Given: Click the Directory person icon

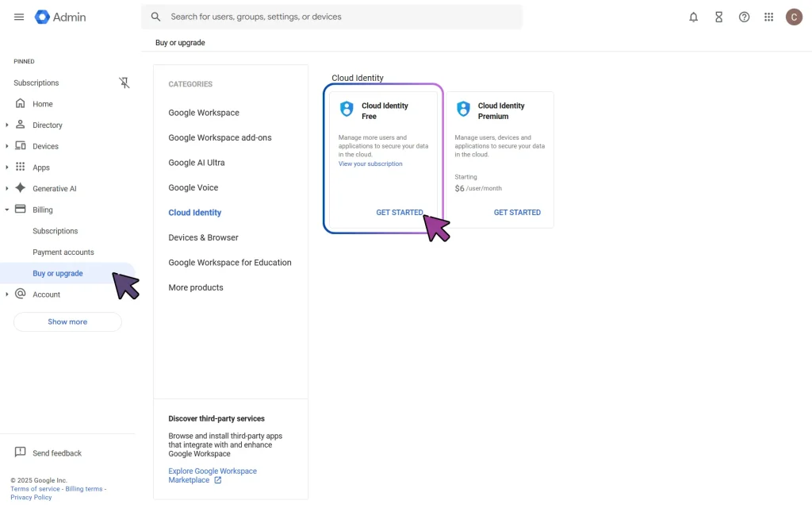Looking at the screenshot, I should [20, 125].
